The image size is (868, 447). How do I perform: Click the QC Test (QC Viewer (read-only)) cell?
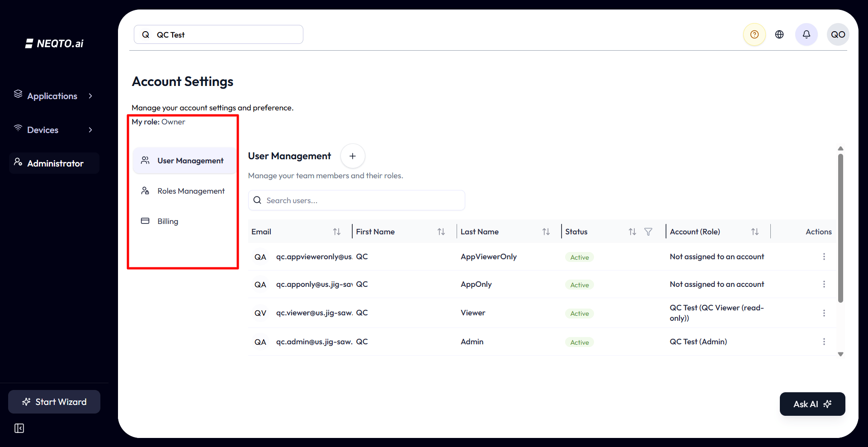(x=717, y=313)
